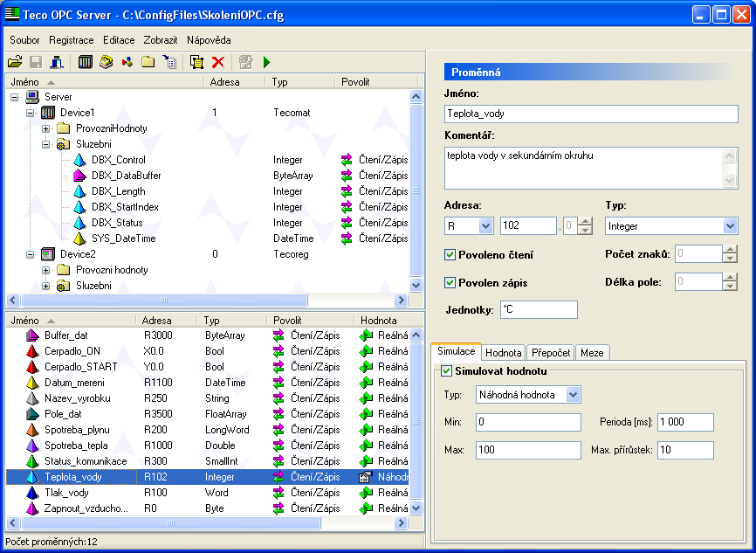Delete selected item with red X icon

click(218, 62)
